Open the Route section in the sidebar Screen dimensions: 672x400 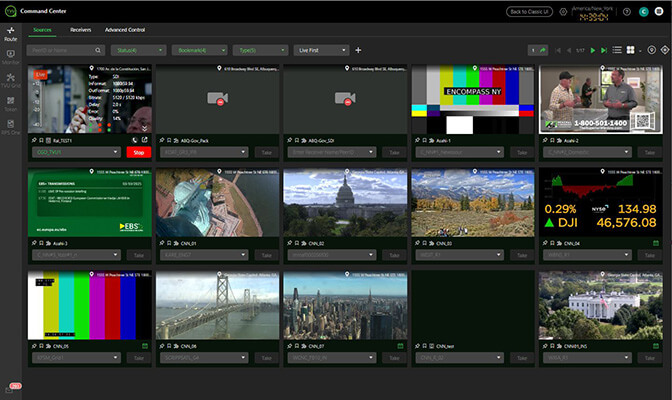click(10, 34)
